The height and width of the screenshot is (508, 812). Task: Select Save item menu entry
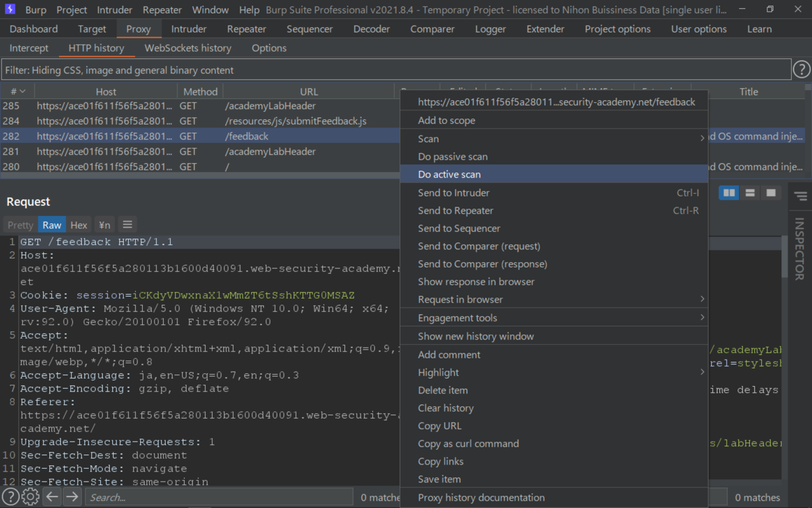pyautogui.click(x=554, y=479)
